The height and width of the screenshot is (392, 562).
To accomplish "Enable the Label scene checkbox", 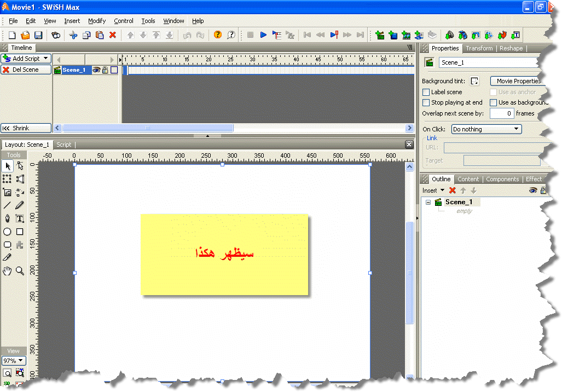I will [x=426, y=92].
